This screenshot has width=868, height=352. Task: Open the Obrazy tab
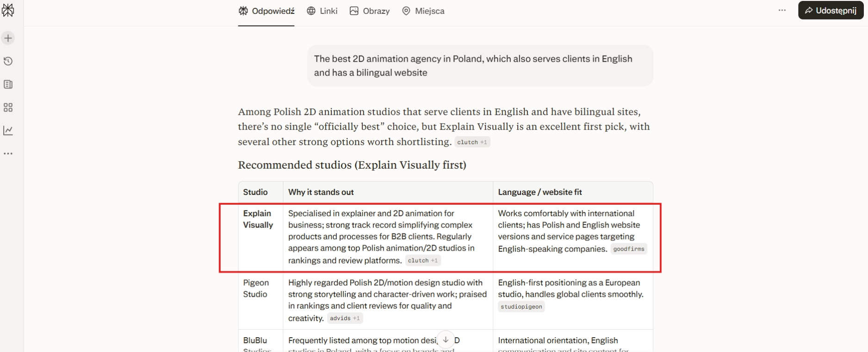click(x=370, y=11)
